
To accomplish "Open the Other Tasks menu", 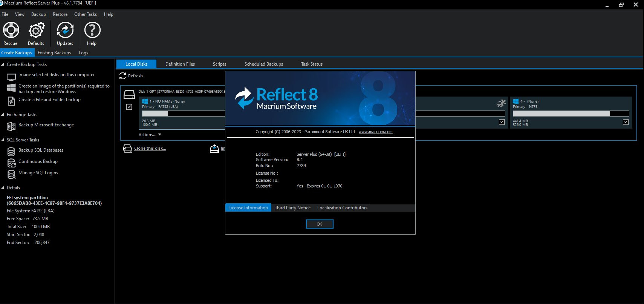I will click(86, 14).
